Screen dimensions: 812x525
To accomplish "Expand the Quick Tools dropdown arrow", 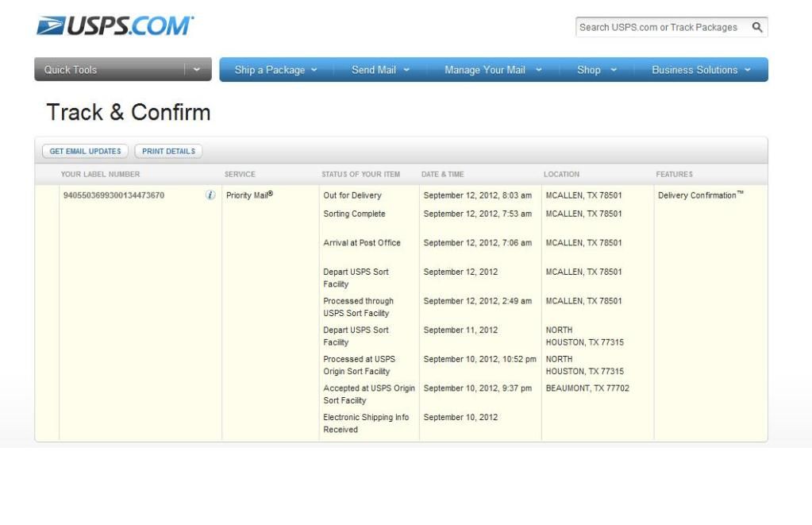I will (198, 70).
